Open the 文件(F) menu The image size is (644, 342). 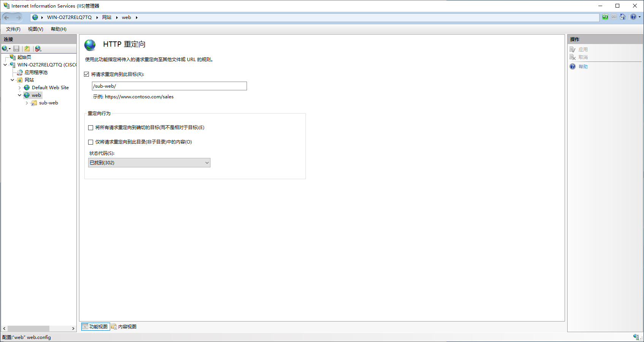(13, 29)
